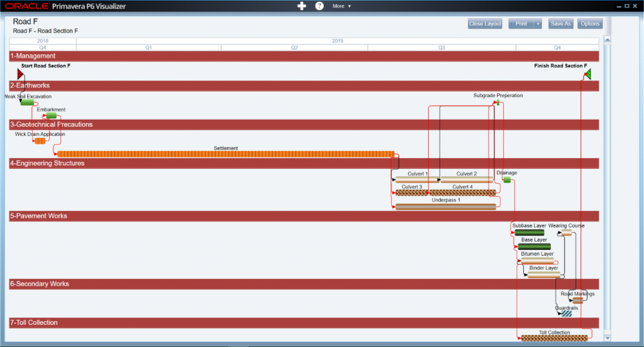Select the Wearing Course activity bar

567,233
